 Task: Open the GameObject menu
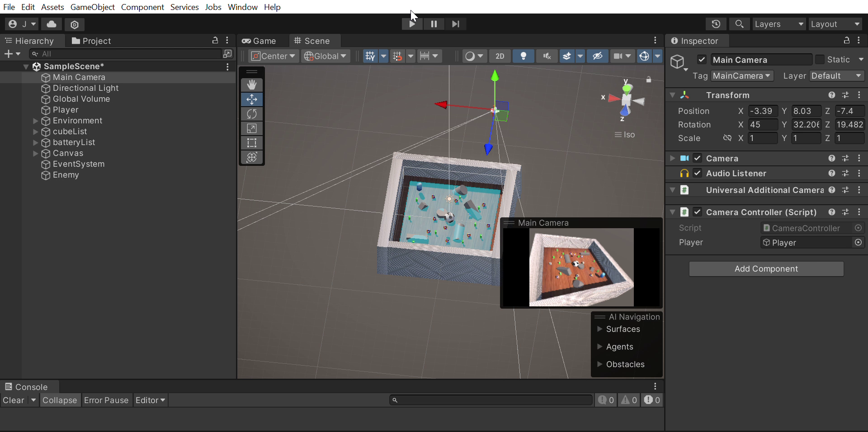[x=92, y=7]
